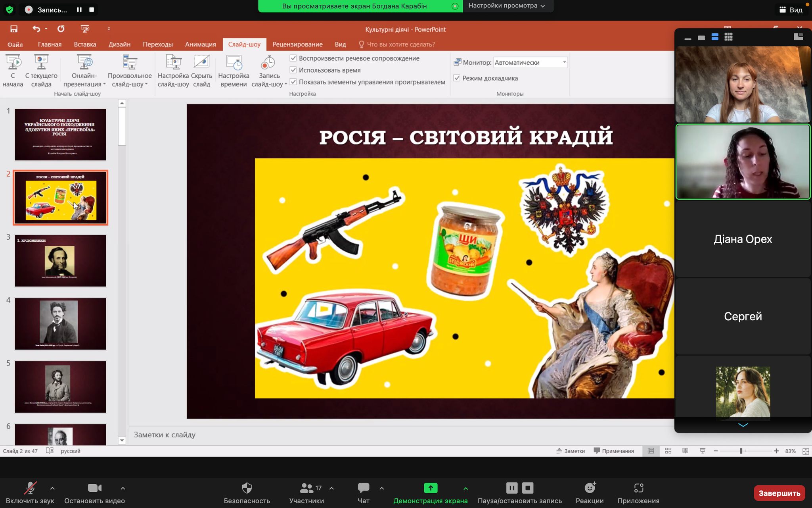The height and width of the screenshot is (508, 812).
Task: Stop video (Остановить видео)
Action: [x=94, y=493]
